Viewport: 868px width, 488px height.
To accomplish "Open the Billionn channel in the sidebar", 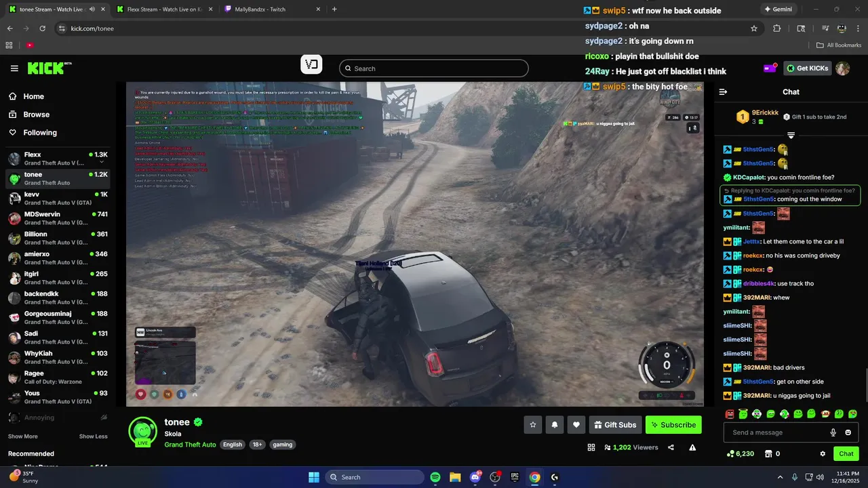I will (58, 238).
